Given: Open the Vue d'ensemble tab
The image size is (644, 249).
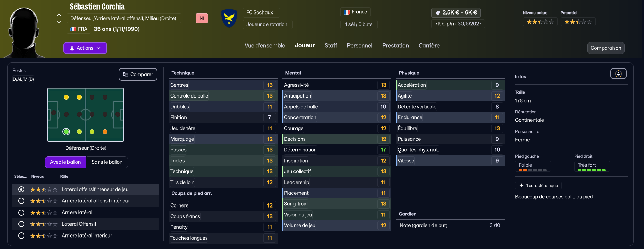Looking at the screenshot, I should pyautogui.click(x=265, y=46).
